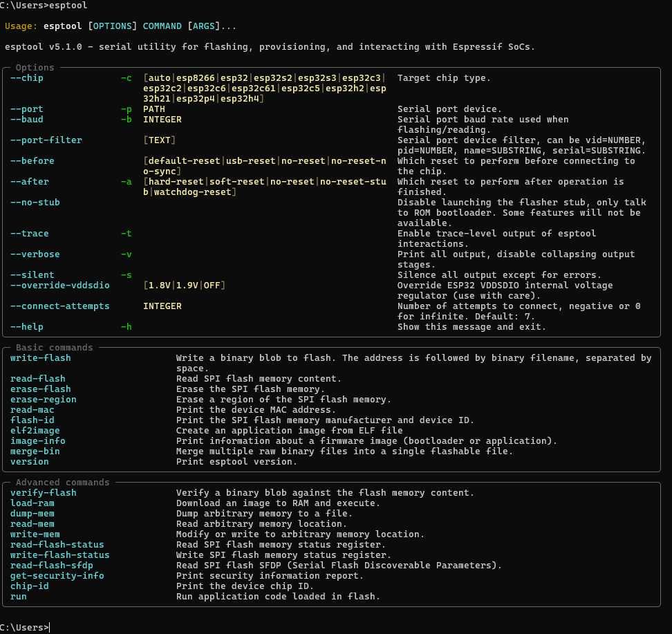Click the [TEXT] value for --port-filter
The height and width of the screenshot is (634, 672).
point(160,140)
